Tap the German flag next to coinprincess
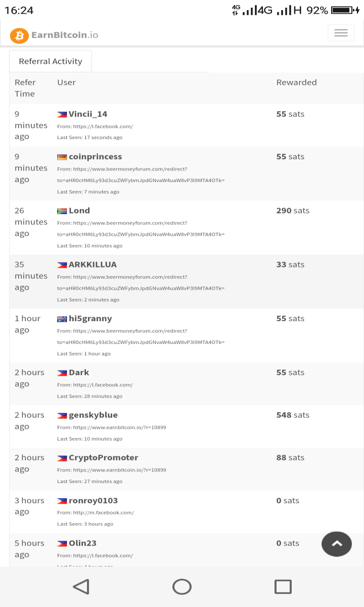The image size is (364, 607). pos(62,157)
